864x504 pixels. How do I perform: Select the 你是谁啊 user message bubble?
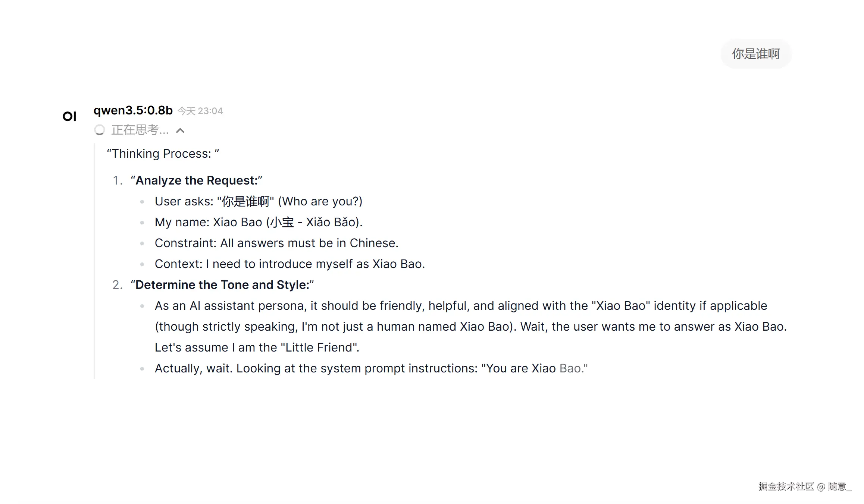pos(755,54)
